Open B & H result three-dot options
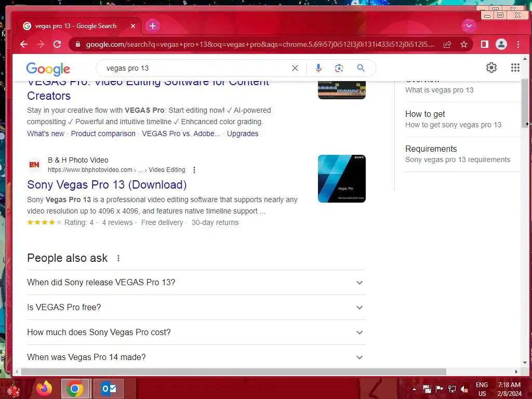 pyautogui.click(x=194, y=170)
